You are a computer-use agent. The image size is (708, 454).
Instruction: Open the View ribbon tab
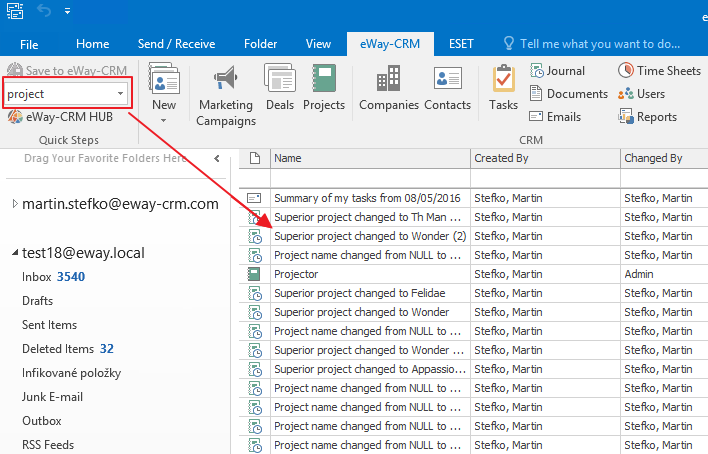pos(318,44)
